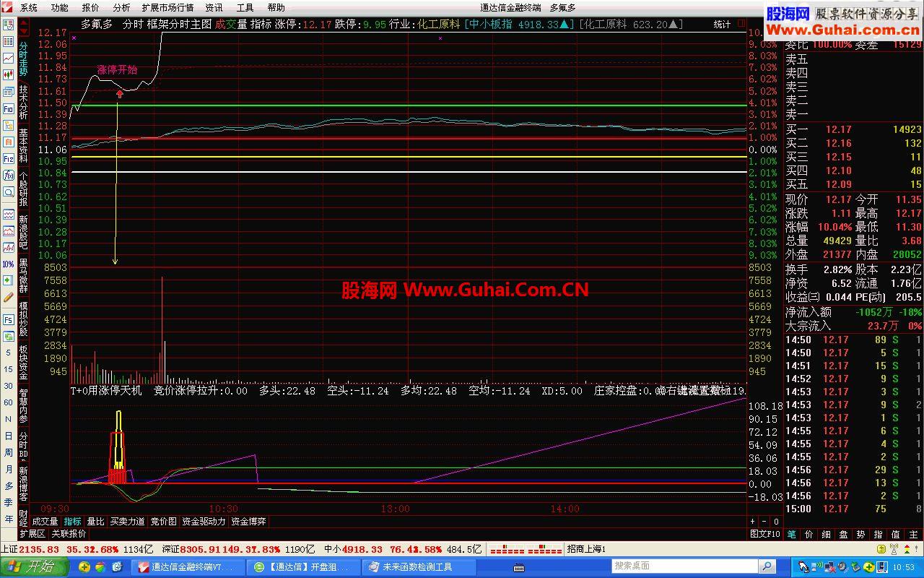
Task: Select the 30-minute period button
Action: [8, 387]
